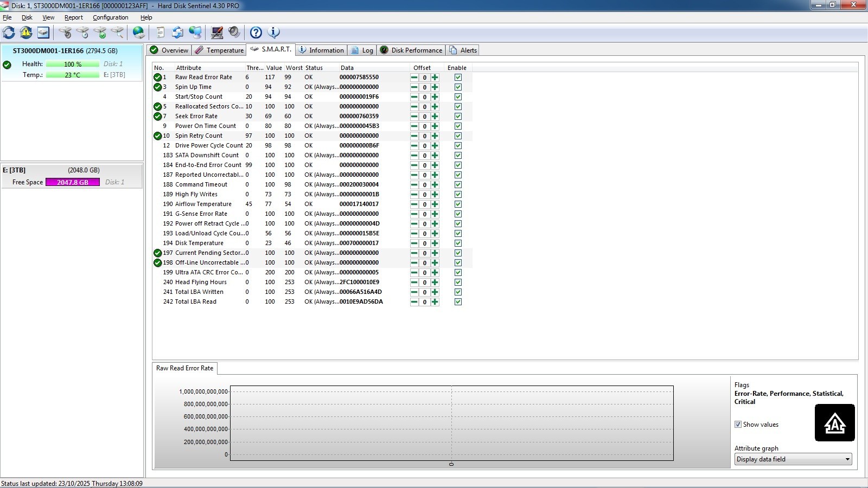This screenshot has width=868, height=488.
Task: Click the green Temp 23 °C bar
Action: tap(73, 75)
